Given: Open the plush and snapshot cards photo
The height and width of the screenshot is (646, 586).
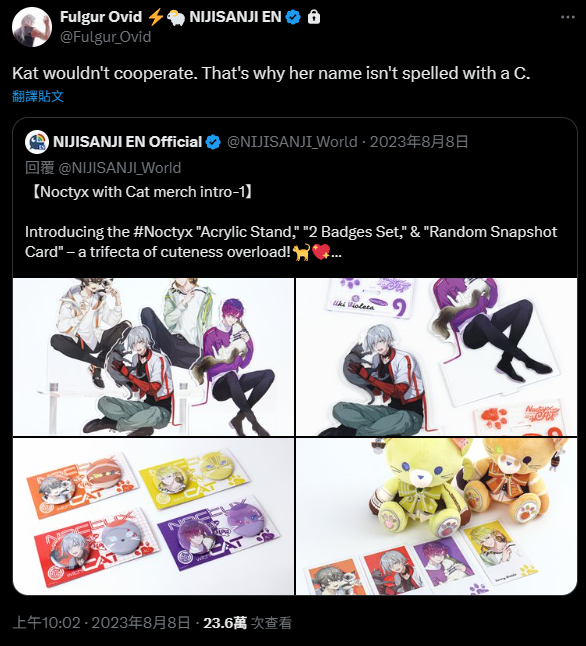Looking at the screenshot, I should [436, 516].
